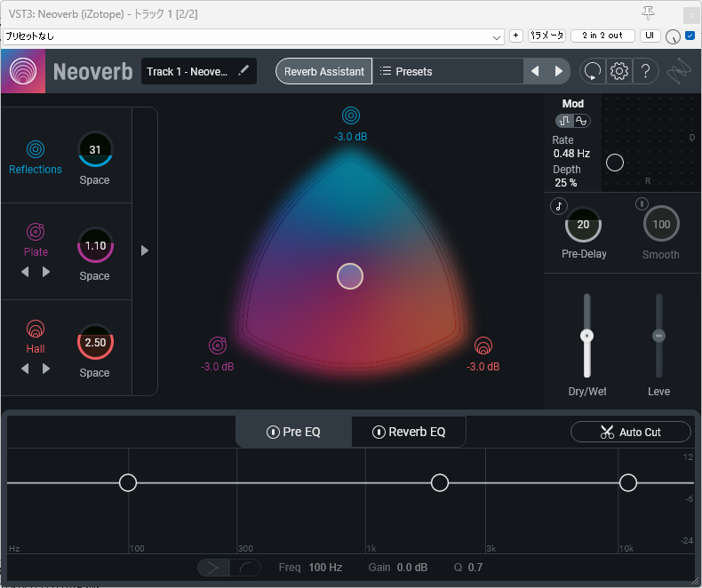Click the host wet knob

pos(673,36)
